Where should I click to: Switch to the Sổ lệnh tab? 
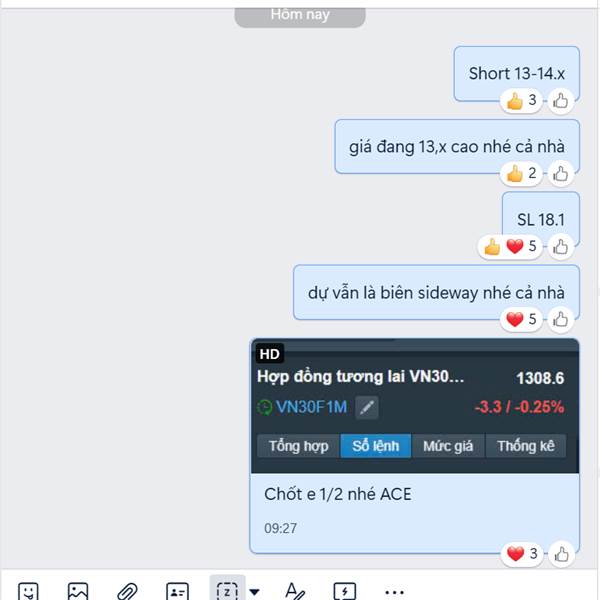tap(375, 446)
